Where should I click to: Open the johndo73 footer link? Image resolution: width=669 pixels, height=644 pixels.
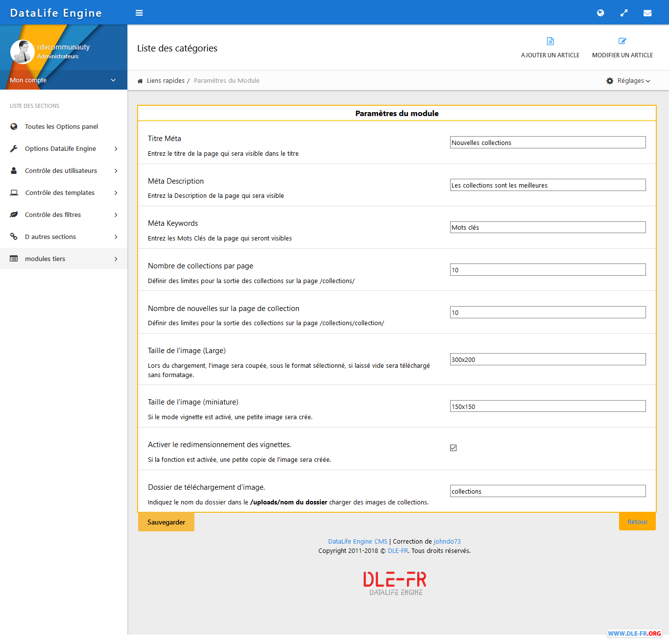[447, 542]
